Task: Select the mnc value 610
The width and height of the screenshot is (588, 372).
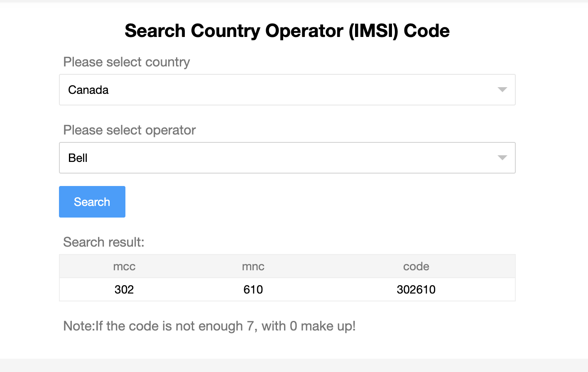Action: [x=253, y=289]
